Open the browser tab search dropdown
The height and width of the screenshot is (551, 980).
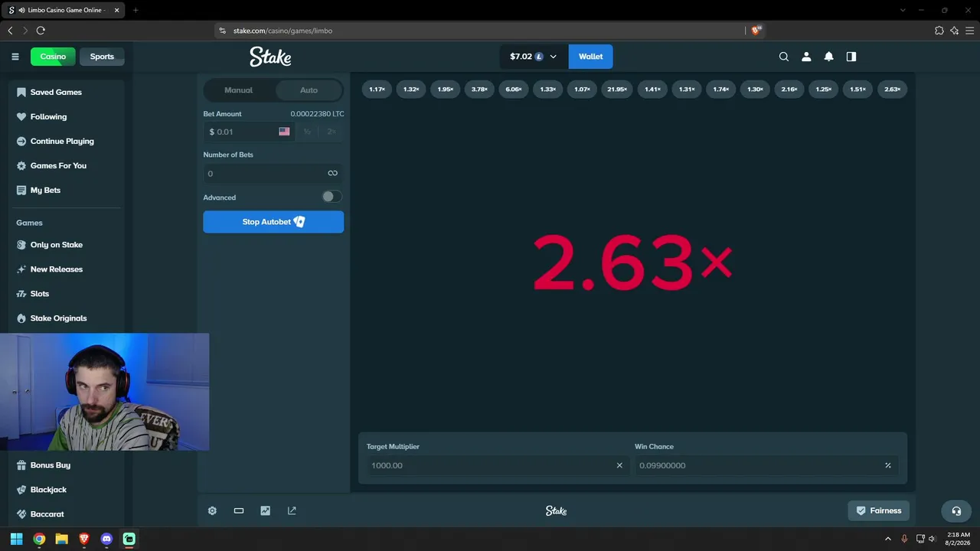point(903,10)
